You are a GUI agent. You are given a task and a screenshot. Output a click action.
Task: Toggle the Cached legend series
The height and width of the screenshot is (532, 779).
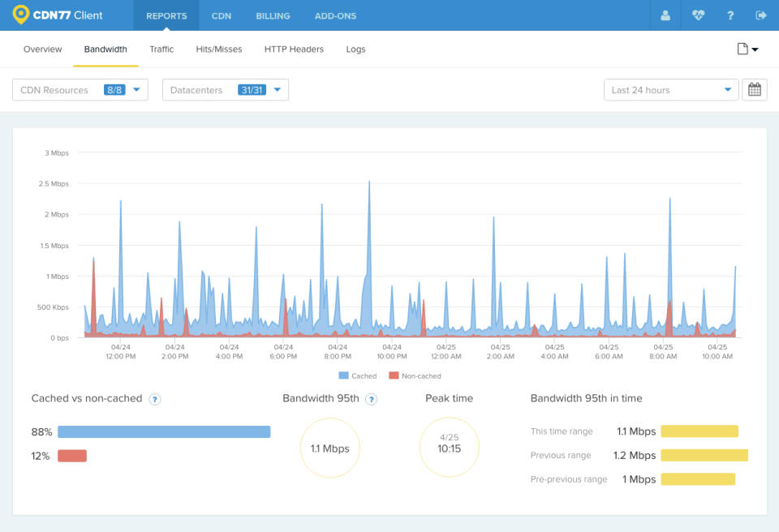pyautogui.click(x=358, y=376)
